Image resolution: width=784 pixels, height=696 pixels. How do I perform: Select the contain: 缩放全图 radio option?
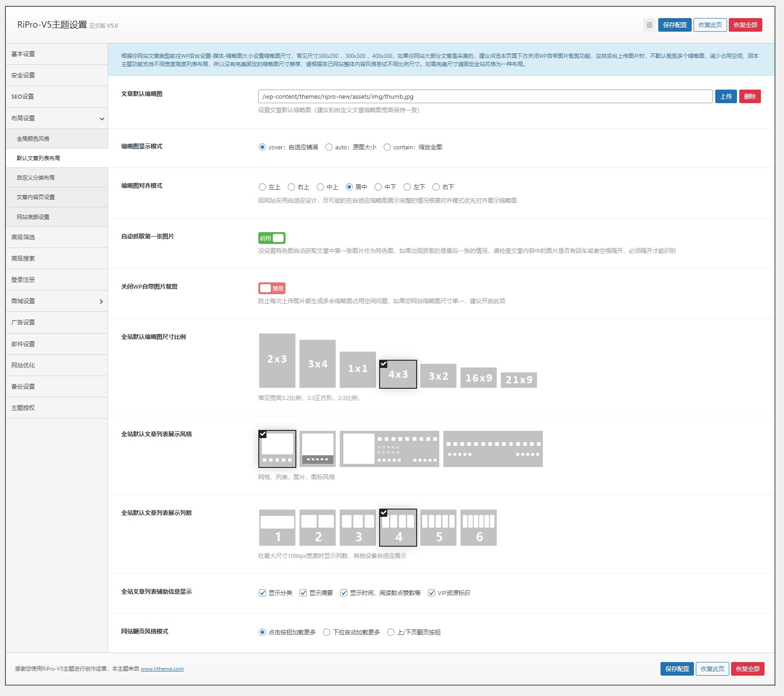(387, 147)
